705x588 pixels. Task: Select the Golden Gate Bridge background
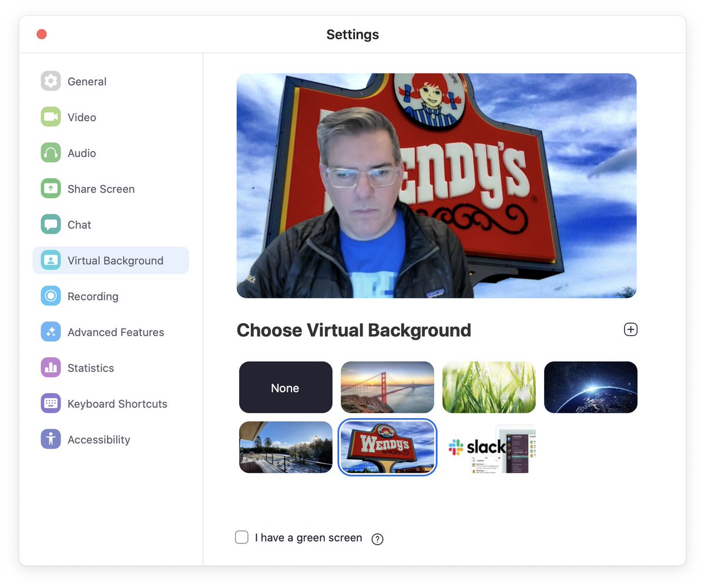coord(387,387)
